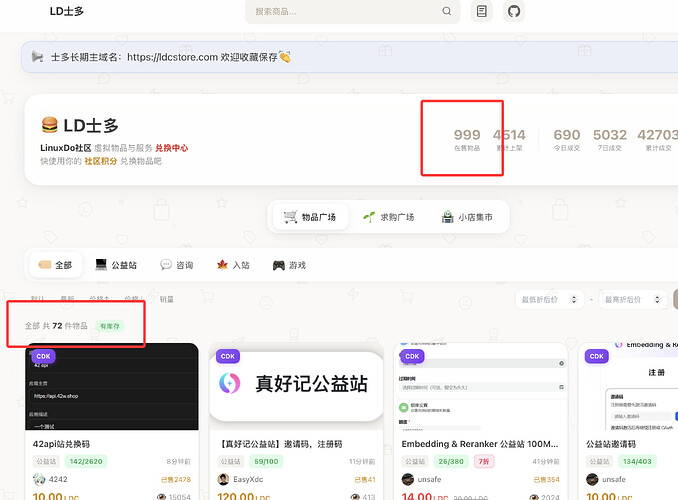
Task: Click the 999 在售物品 statistic
Action: tap(467, 139)
